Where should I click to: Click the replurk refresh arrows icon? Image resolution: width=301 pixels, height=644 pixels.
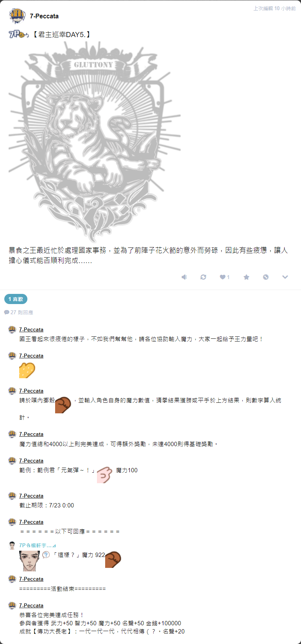pyautogui.click(x=203, y=277)
